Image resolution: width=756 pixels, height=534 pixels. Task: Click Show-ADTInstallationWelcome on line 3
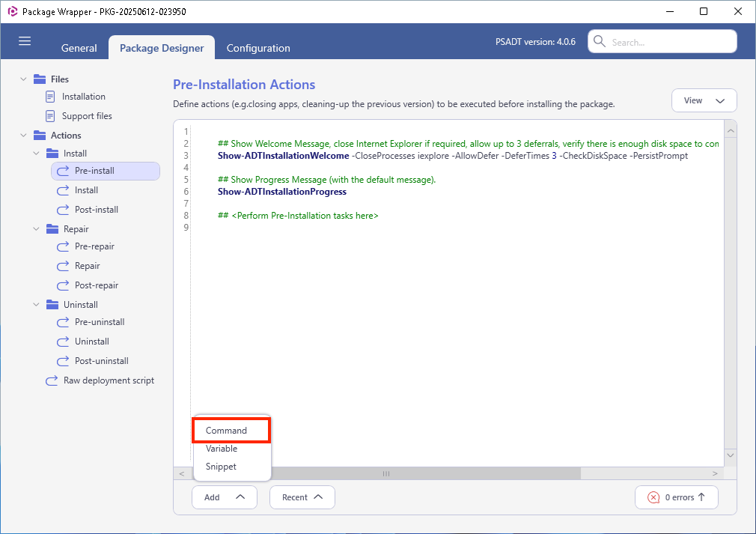(x=283, y=156)
